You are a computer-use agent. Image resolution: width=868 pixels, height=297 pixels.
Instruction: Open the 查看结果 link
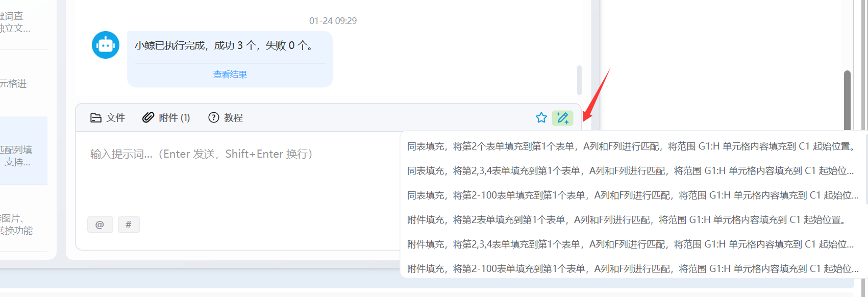coord(230,75)
